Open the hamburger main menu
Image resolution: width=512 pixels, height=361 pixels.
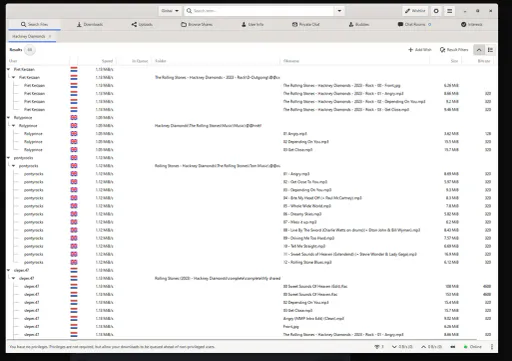point(449,11)
